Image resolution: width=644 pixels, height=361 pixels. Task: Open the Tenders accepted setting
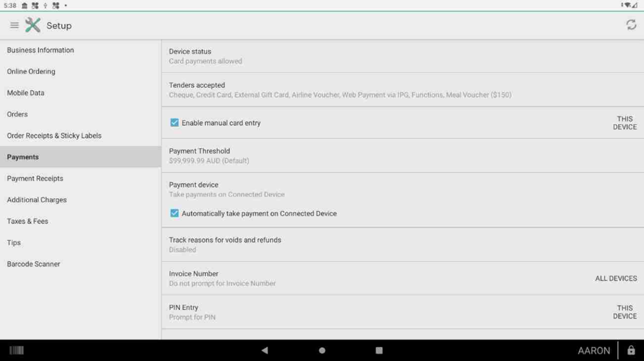coord(402,90)
